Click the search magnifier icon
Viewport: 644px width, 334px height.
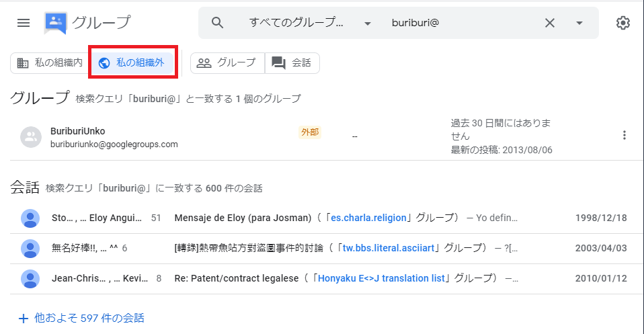[217, 23]
